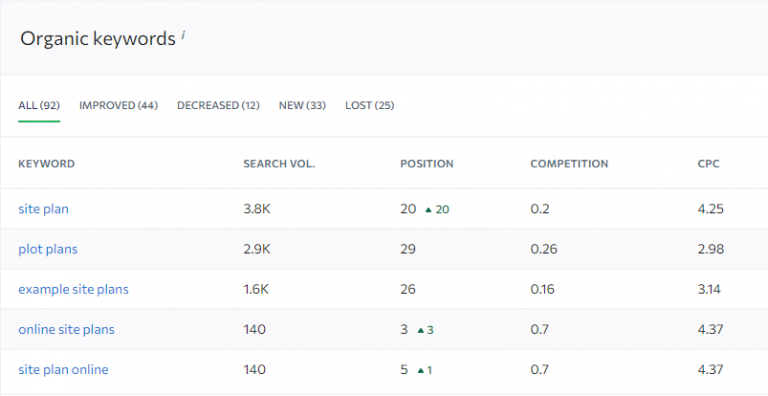
Task: Select the 1.6K search volume cell
Action: [256, 290]
